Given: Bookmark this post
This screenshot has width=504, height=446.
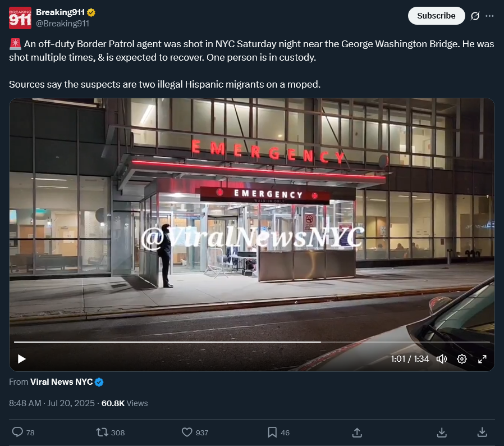Looking at the screenshot, I should pos(272,432).
